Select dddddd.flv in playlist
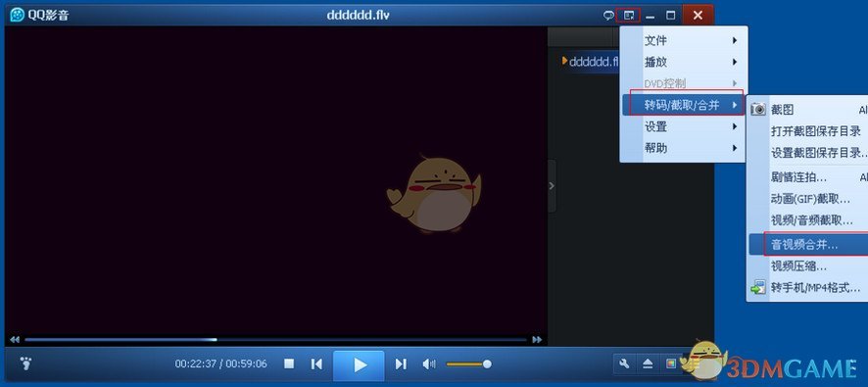Screen dimensions: 868x387 pos(590,62)
